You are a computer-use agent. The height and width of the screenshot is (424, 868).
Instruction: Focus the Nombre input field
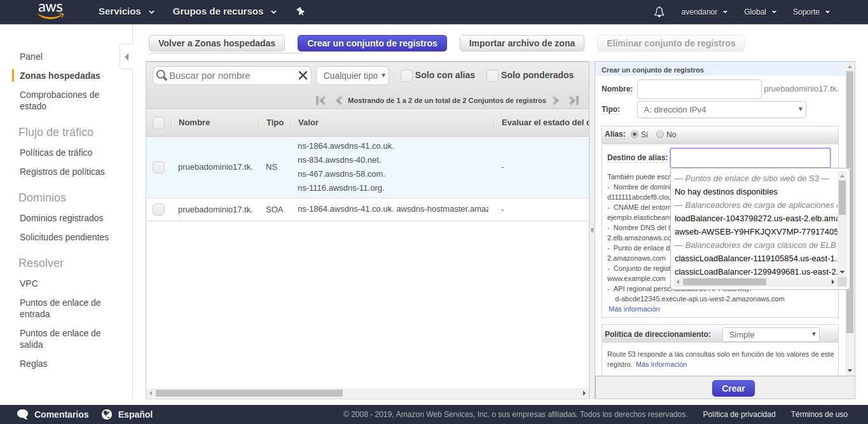pos(699,89)
